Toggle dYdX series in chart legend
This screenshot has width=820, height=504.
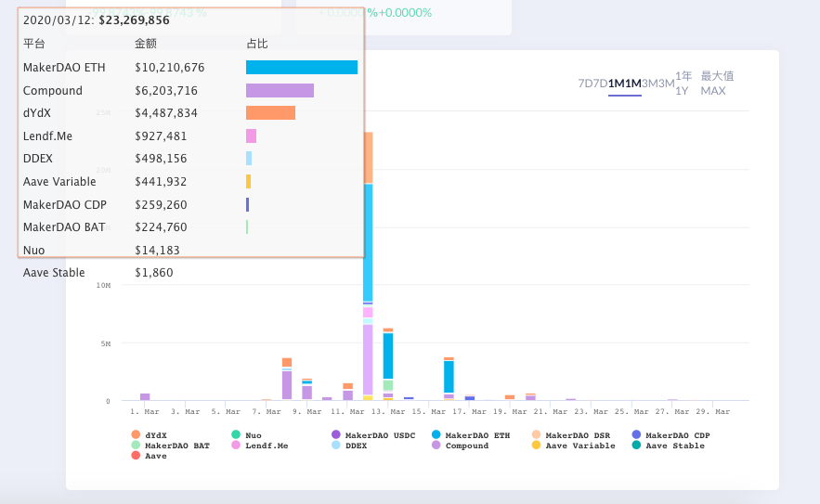pyautogui.click(x=150, y=435)
